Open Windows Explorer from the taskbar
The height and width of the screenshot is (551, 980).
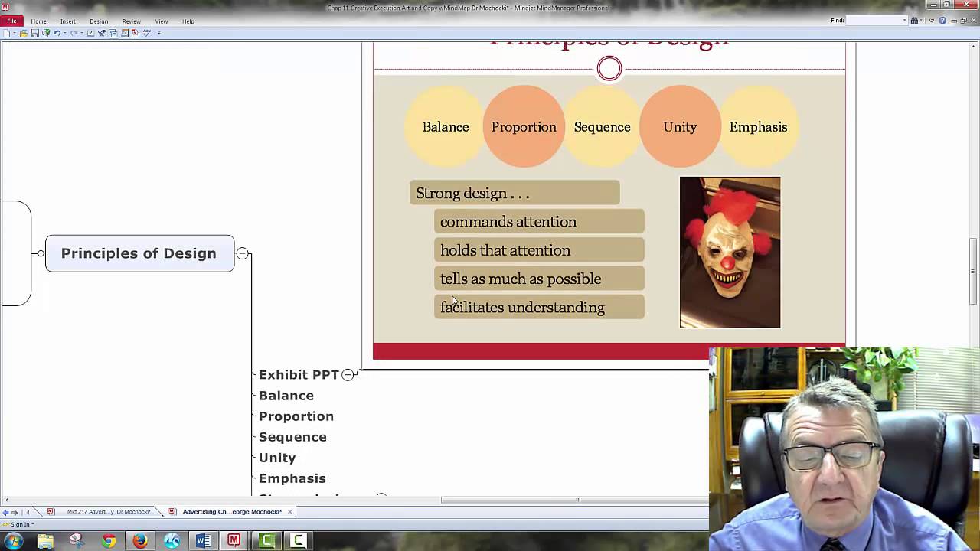pos(45,541)
